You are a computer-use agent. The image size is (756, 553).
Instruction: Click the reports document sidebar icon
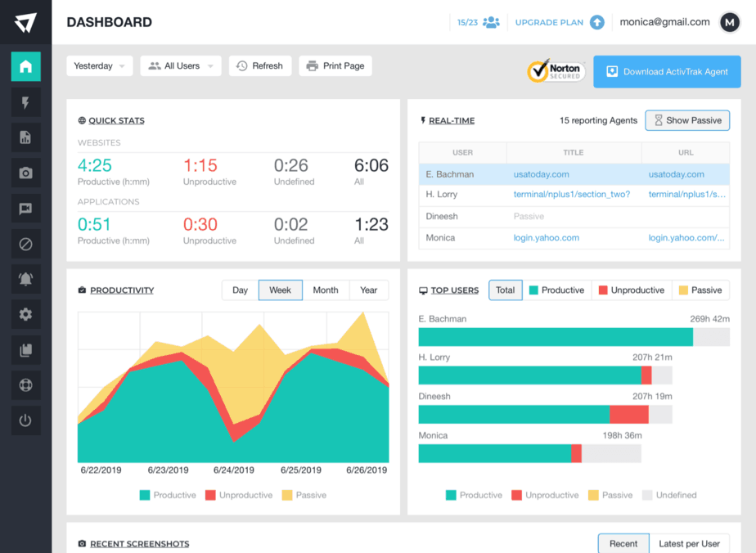click(25, 137)
